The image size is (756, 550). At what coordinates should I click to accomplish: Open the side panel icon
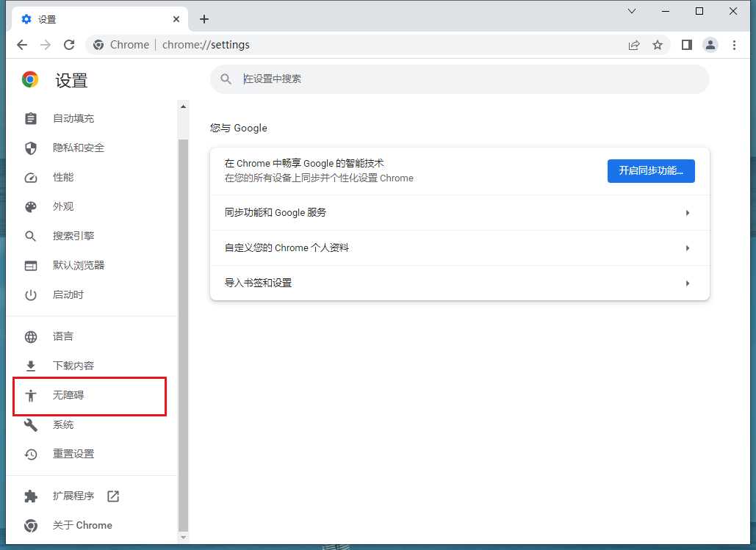(x=686, y=45)
